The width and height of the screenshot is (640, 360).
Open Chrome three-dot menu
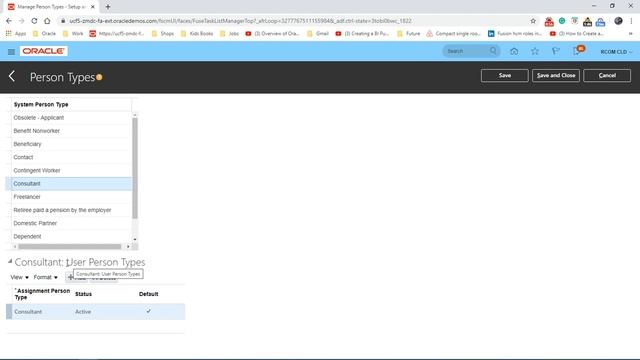(x=631, y=21)
